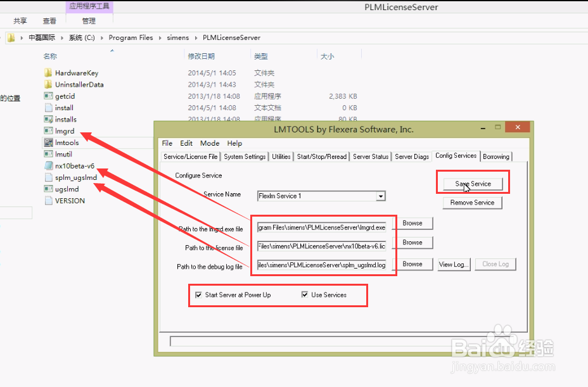Image resolution: width=588 pixels, height=387 pixels.
Task: Browse for the lmgrd.exe file
Action: (x=412, y=223)
